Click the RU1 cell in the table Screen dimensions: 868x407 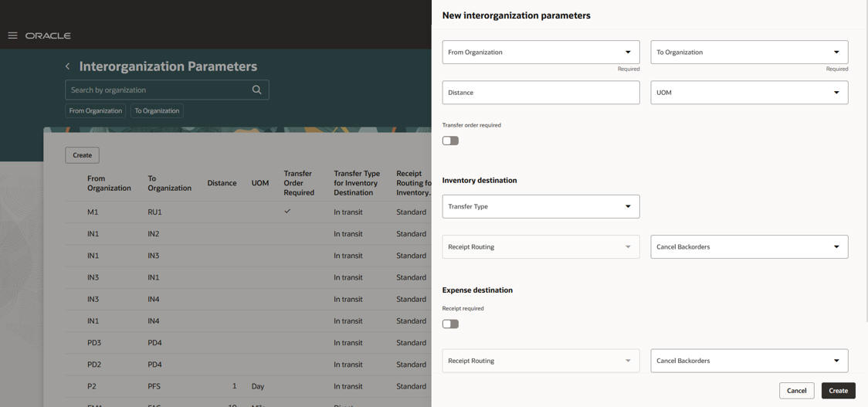click(x=155, y=212)
